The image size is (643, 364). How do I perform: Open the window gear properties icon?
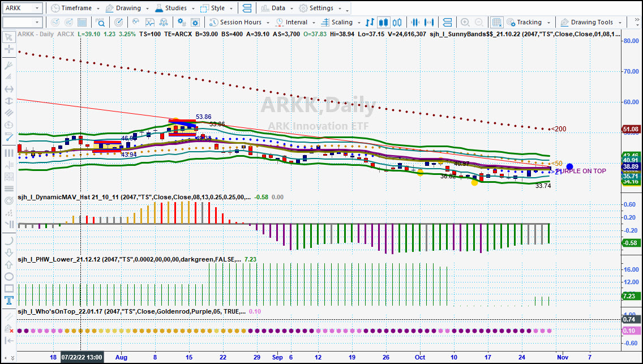195,22
